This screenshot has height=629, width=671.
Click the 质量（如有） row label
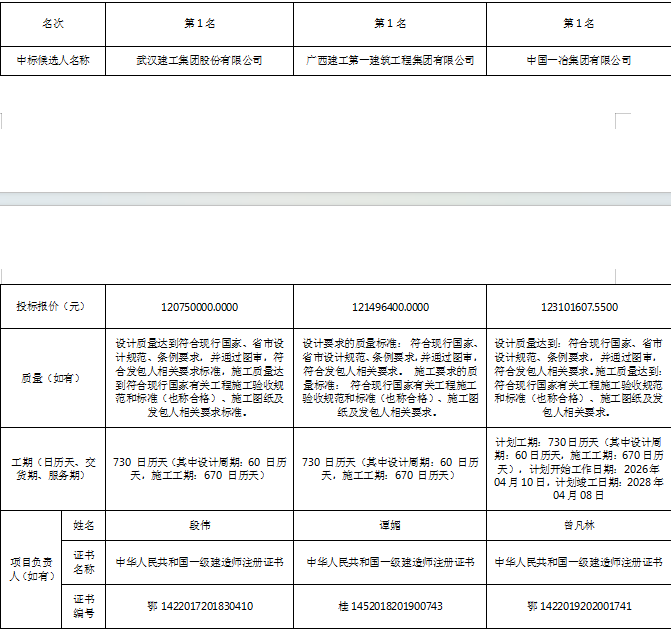[53, 378]
